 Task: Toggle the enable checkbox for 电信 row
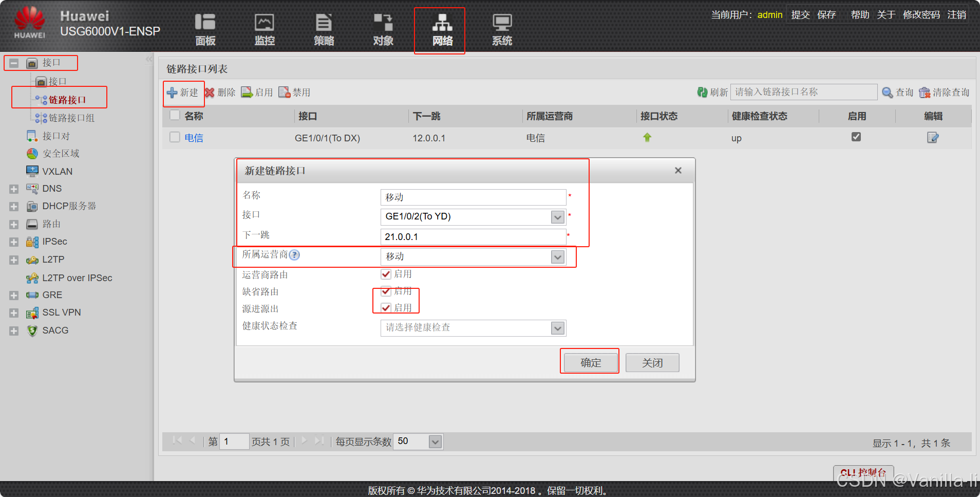[856, 137]
